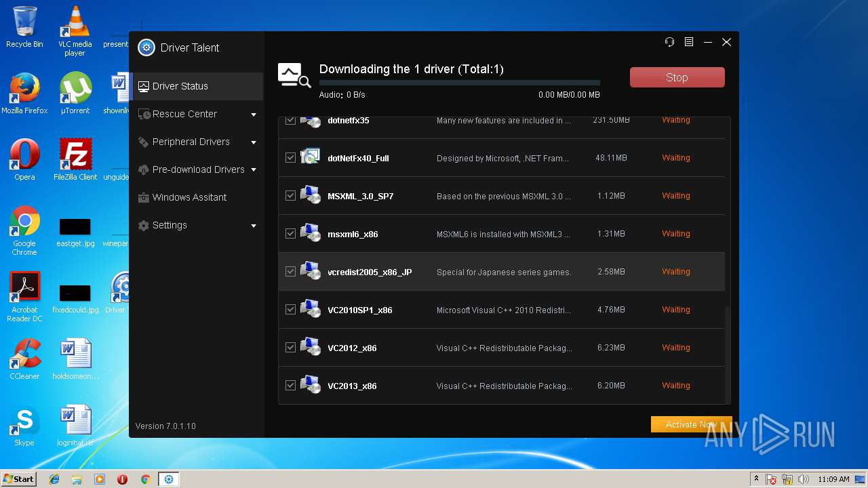Select the VLC media player desktop icon
Viewport: 868px width, 488px height.
pos(75,31)
